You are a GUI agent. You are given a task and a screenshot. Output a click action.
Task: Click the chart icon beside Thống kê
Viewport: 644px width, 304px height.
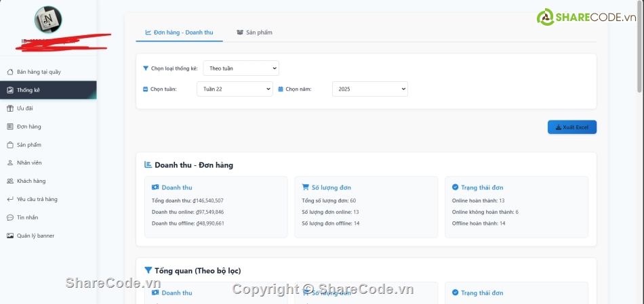[x=10, y=90]
